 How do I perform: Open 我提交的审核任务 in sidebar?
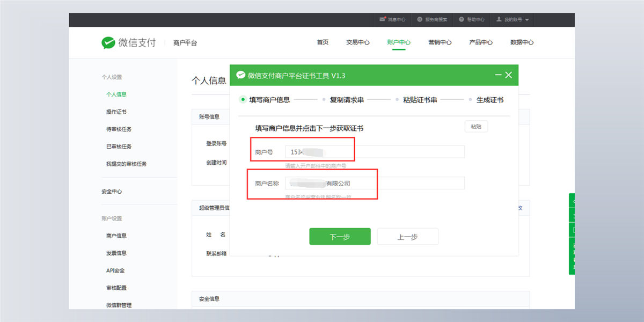tap(126, 164)
